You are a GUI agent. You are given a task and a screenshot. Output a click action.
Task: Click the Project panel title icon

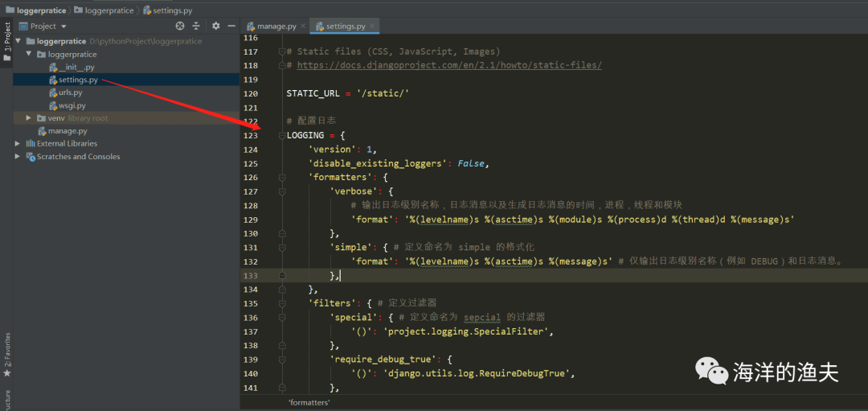point(23,26)
